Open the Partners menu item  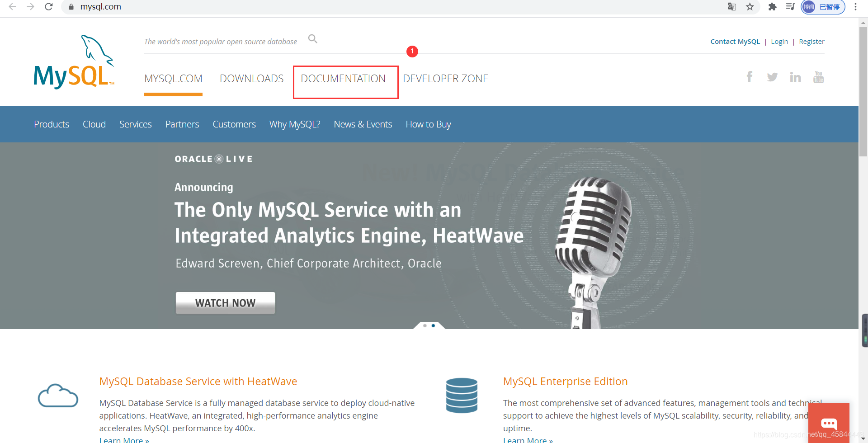pyautogui.click(x=182, y=124)
